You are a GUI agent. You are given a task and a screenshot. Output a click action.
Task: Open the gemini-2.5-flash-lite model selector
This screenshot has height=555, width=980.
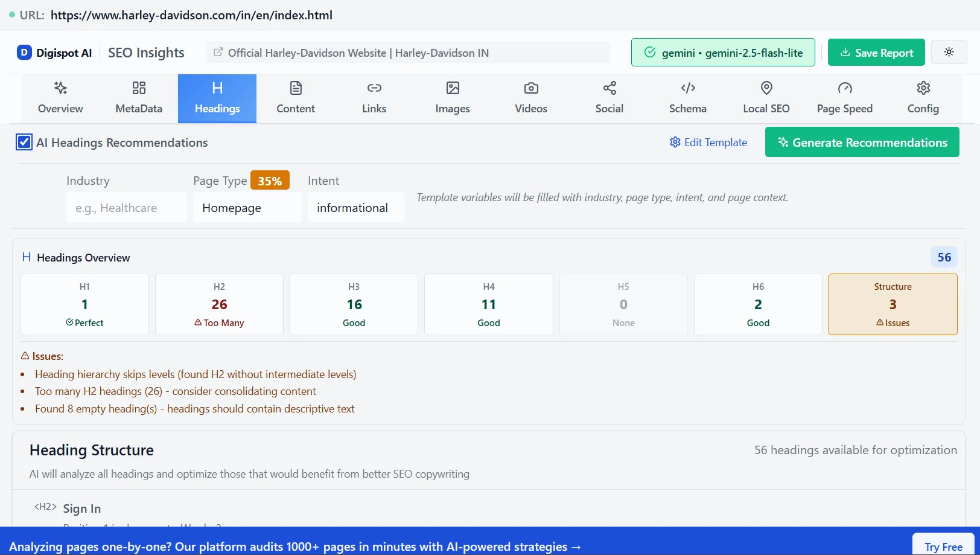(x=723, y=53)
